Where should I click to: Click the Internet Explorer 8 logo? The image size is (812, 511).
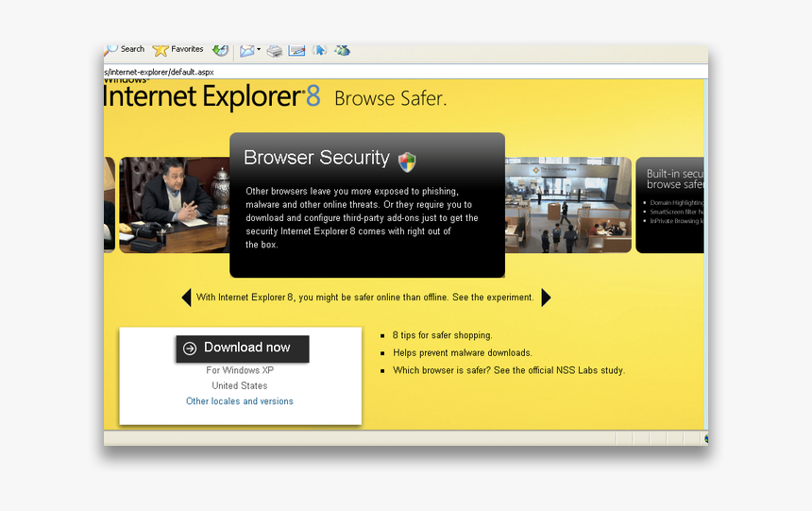[211, 96]
